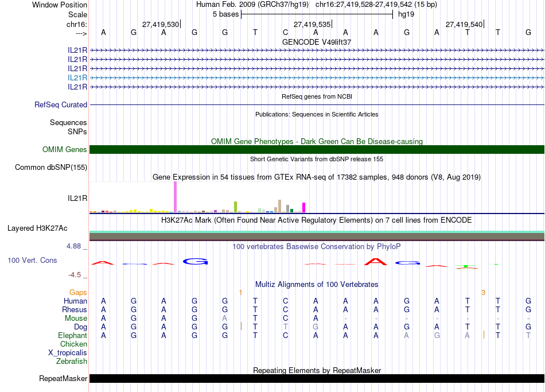This screenshot has height=392, width=545.
Task: Open Short Genetic Variants from dbSNP title
Action: [317, 159]
